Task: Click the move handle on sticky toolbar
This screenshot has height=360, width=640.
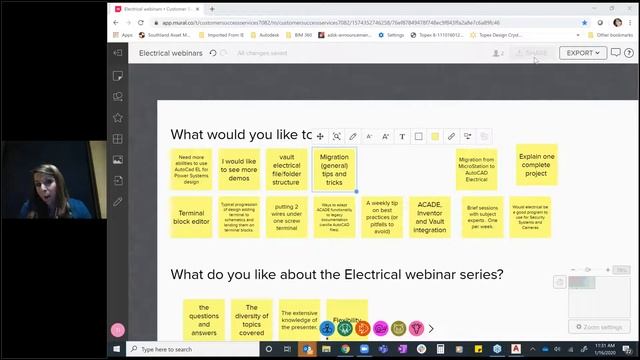Action: tap(320, 137)
